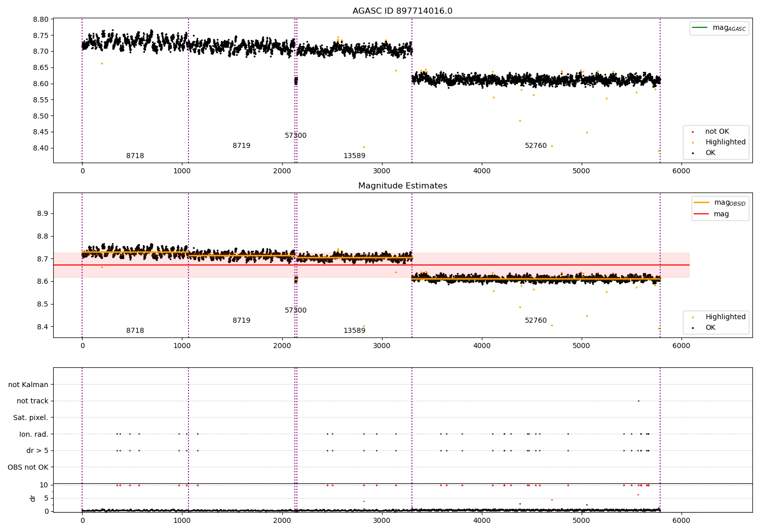
Task: Click the 'Magnitude Estimates' plot title
Action: [402, 186]
